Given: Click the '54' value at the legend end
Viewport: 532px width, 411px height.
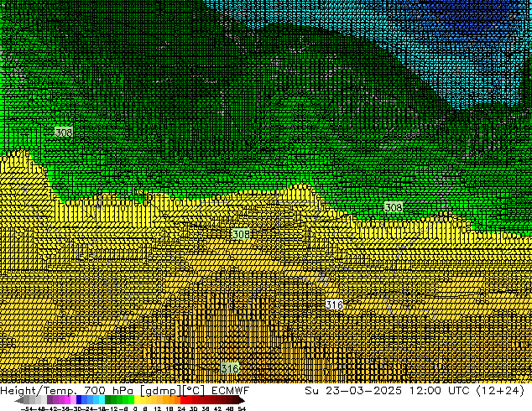Looking at the screenshot, I should 242,408.
